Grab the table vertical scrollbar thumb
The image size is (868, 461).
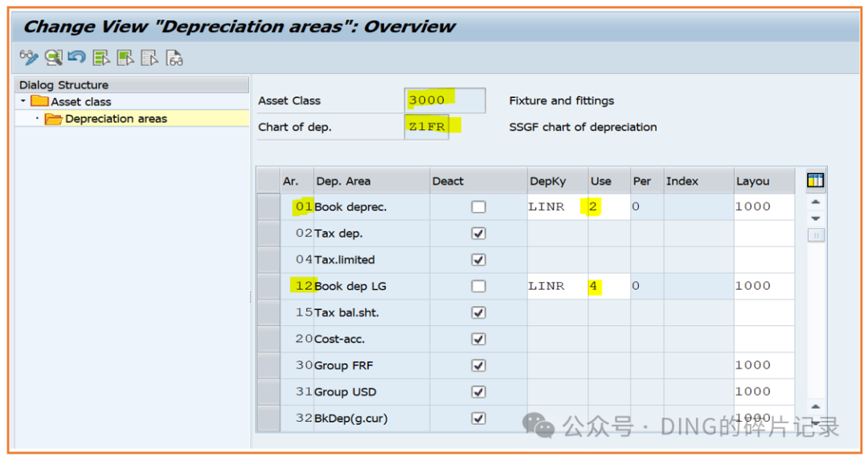[816, 236]
